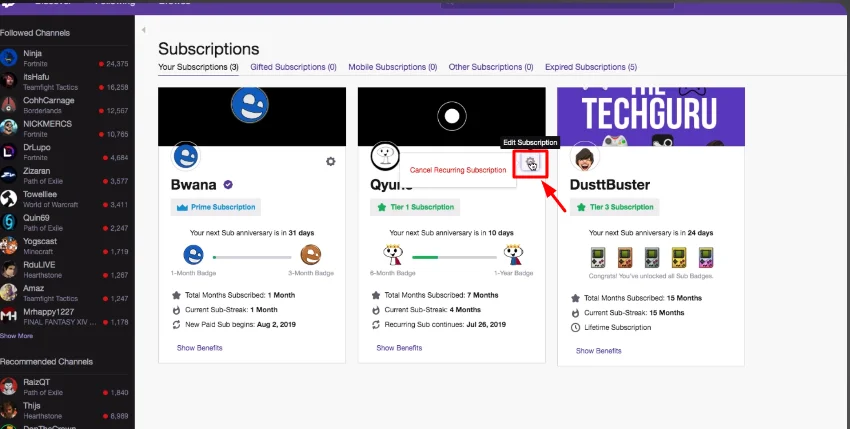The width and height of the screenshot is (850, 429).
Task: Click Bwana 1-Month Badge icon
Action: point(193,254)
